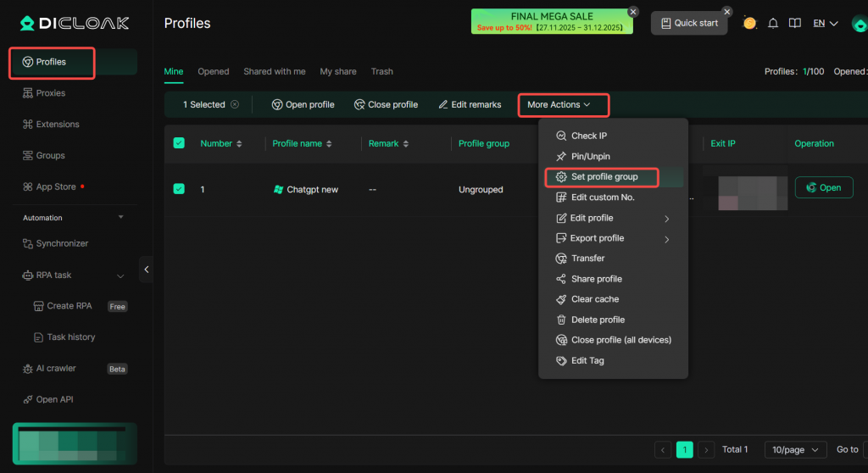
Task: Click the Quick start button
Action: click(688, 24)
